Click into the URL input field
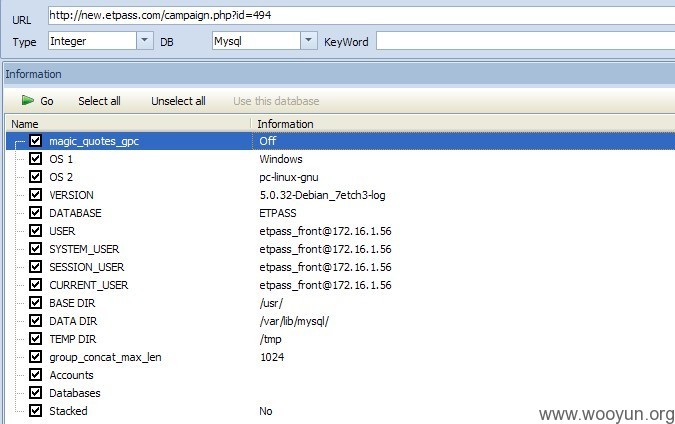This screenshot has width=675, height=424. pyautogui.click(x=362, y=15)
